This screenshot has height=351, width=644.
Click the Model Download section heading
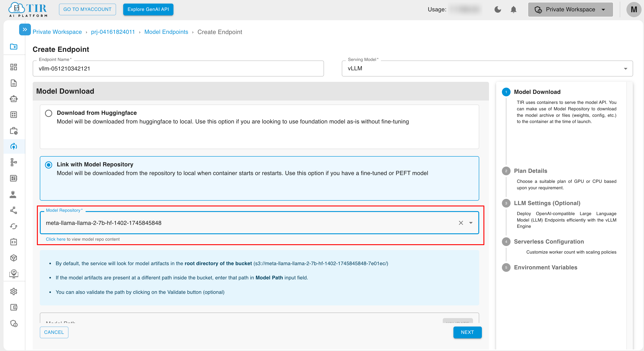[65, 91]
